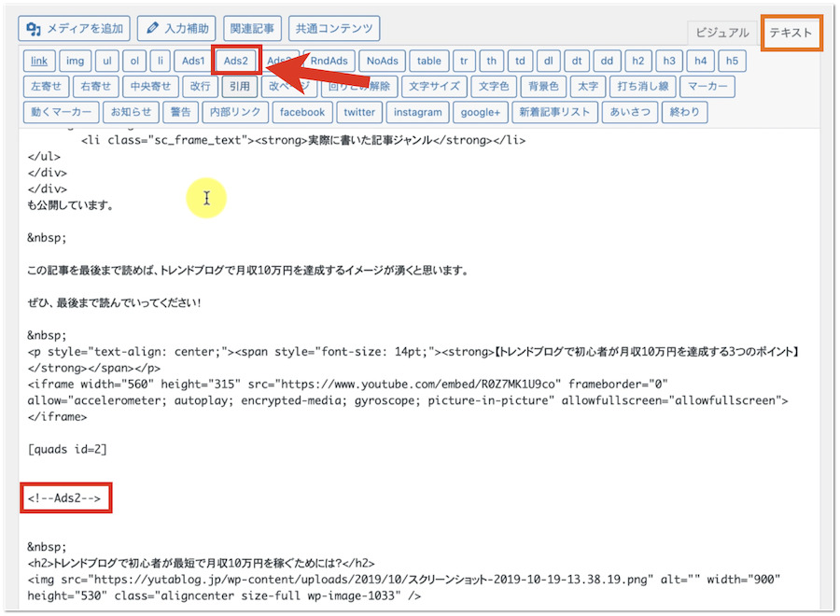Screen dimensions: 840x616
Task: Switch to the ビジュアル editor tab
Action: (x=721, y=33)
